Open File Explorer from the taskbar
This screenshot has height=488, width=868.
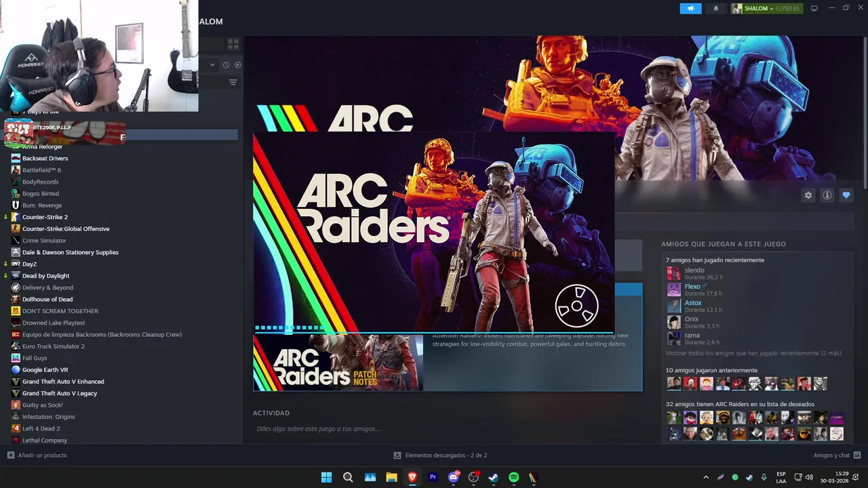tap(391, 477)
